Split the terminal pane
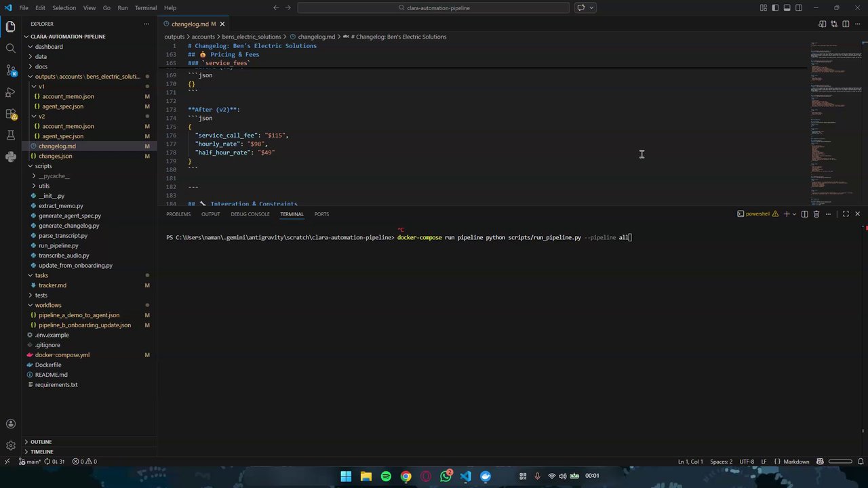This screenshot has width=868, height=488. [805, 214]
